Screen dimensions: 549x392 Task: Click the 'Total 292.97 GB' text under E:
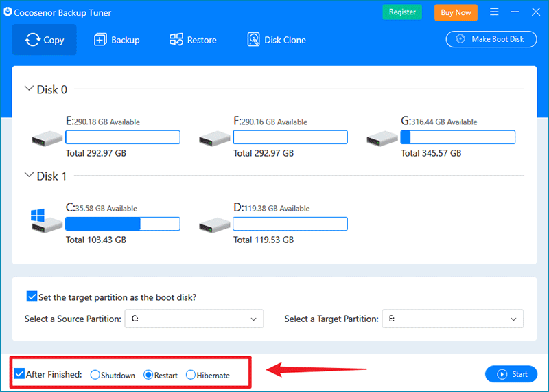pos(96,153)
